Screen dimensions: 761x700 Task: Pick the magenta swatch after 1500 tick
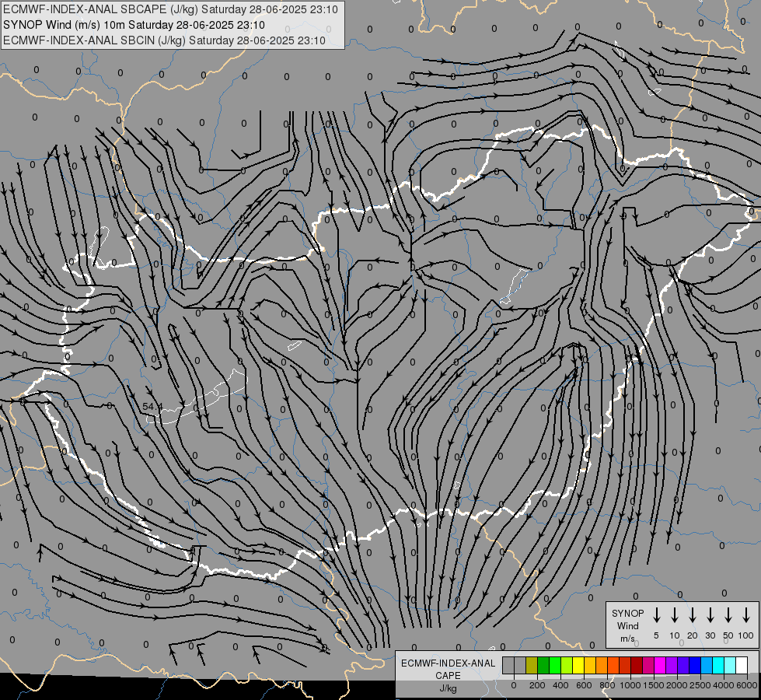pos(660,665)
